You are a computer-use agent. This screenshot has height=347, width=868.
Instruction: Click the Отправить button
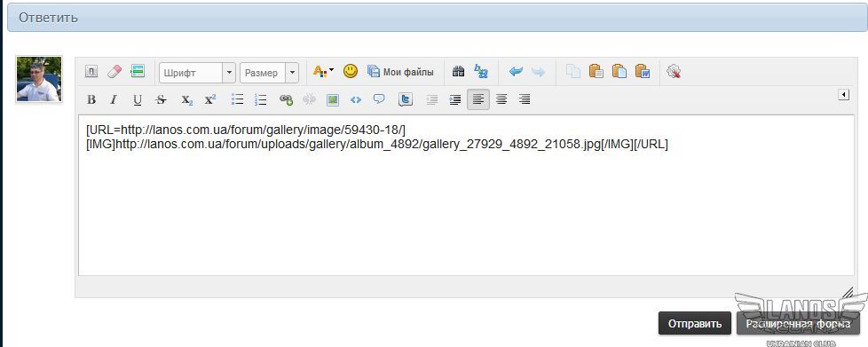point(695,324)
